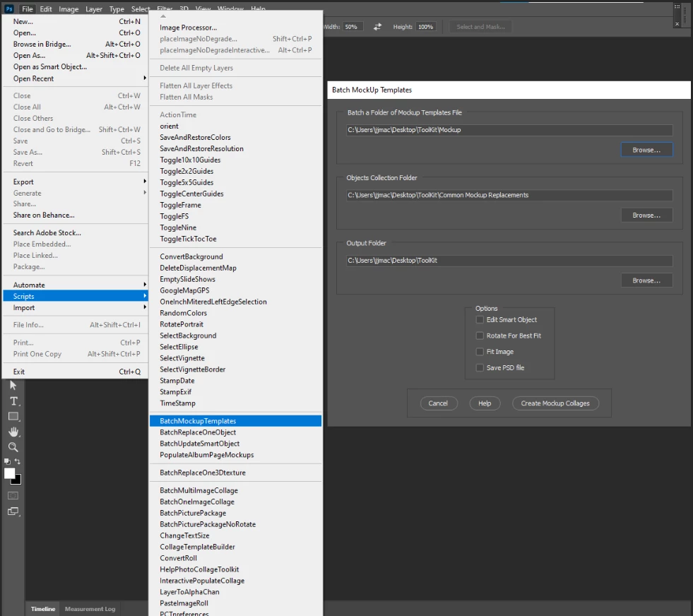Switch to Measurement Log tab

(90, 609)
